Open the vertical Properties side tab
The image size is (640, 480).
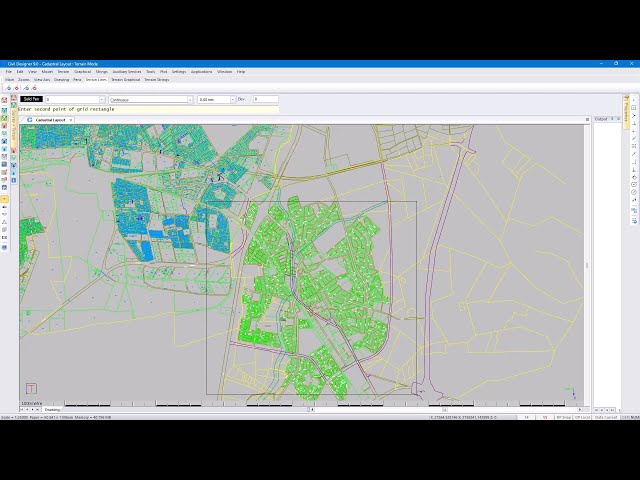(x=626, y=111)
